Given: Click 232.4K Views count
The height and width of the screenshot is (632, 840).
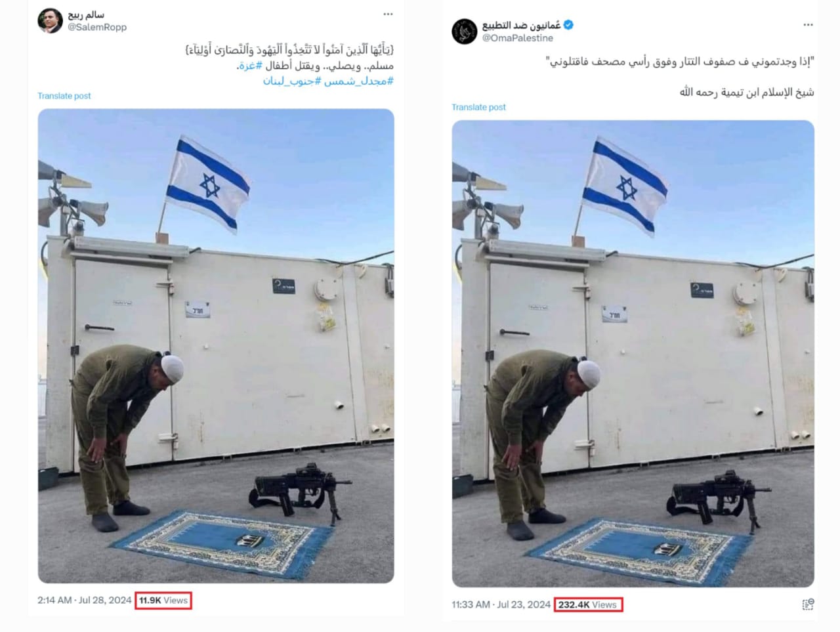Looking at the screenshot, I should (587, 604).
